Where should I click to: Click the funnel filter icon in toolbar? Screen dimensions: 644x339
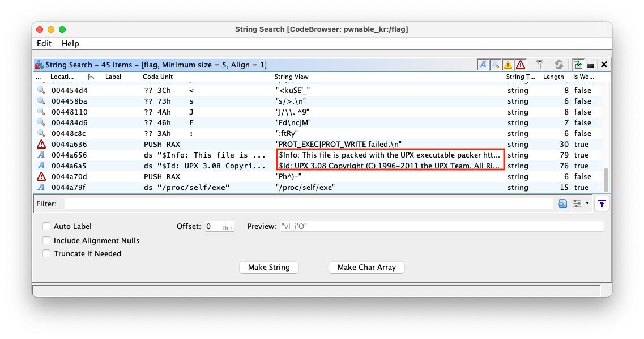tap(540, 65)
